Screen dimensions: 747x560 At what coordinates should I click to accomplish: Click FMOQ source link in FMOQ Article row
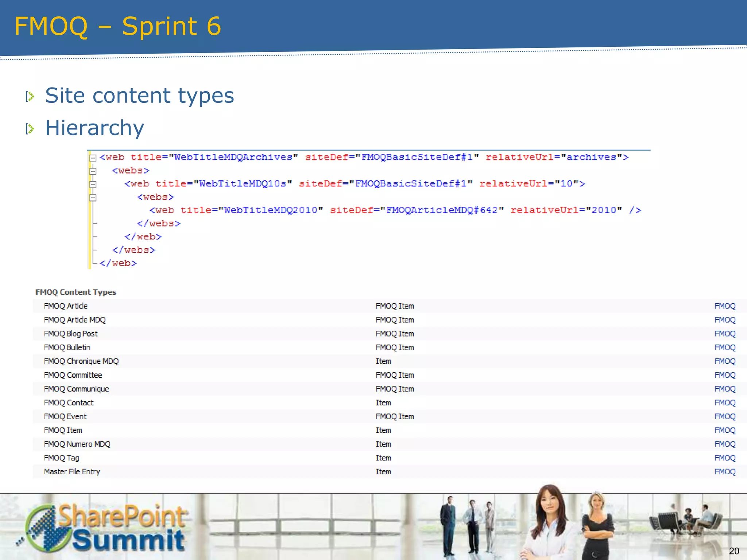[x=725, y=306]
